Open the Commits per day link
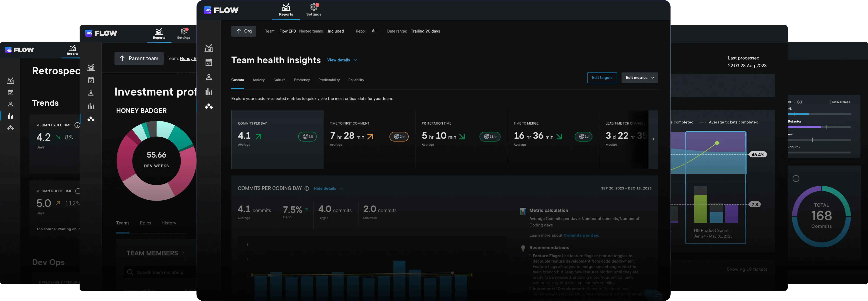868x301 pixels. 581,235
